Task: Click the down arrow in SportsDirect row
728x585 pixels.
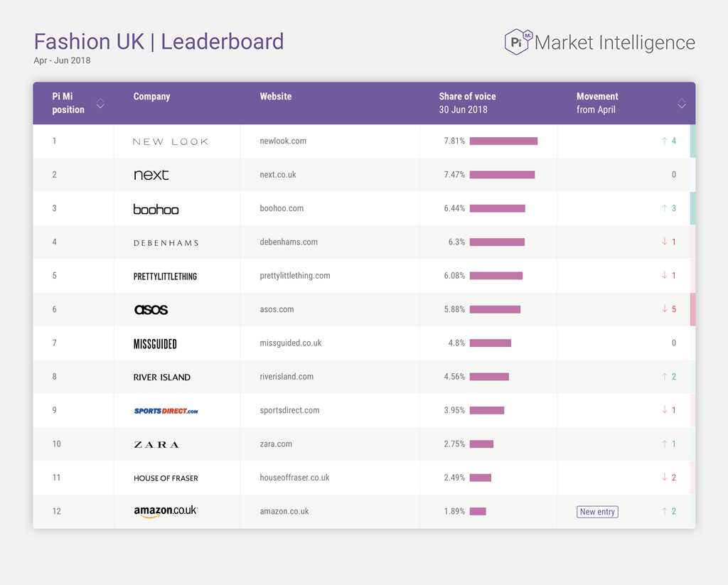Action: 665,410
